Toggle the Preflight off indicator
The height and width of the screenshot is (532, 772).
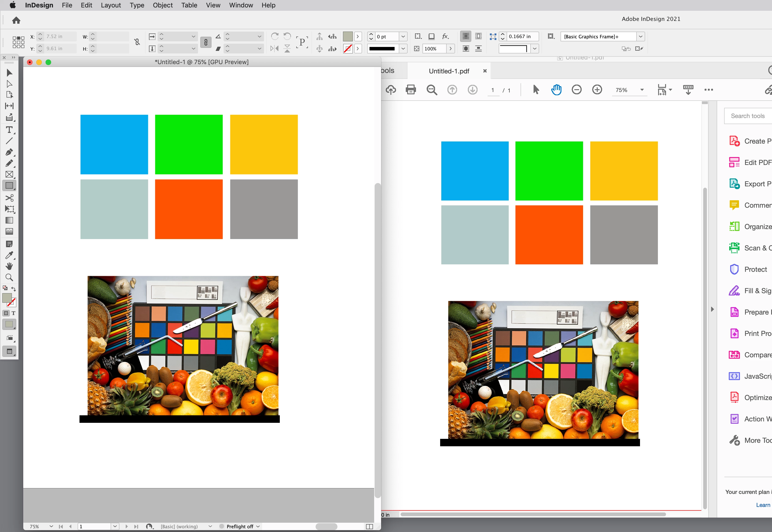click(239, 526)
